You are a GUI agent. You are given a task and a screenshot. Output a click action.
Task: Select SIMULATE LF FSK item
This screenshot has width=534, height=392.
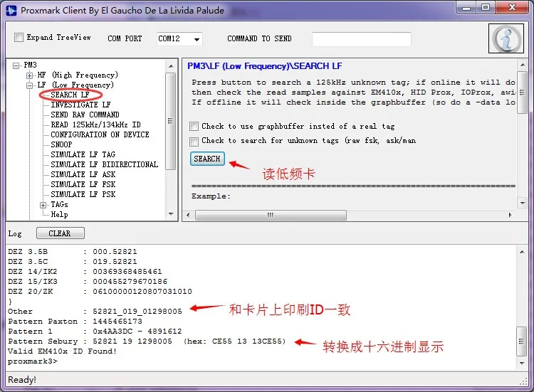coord(83,184)
